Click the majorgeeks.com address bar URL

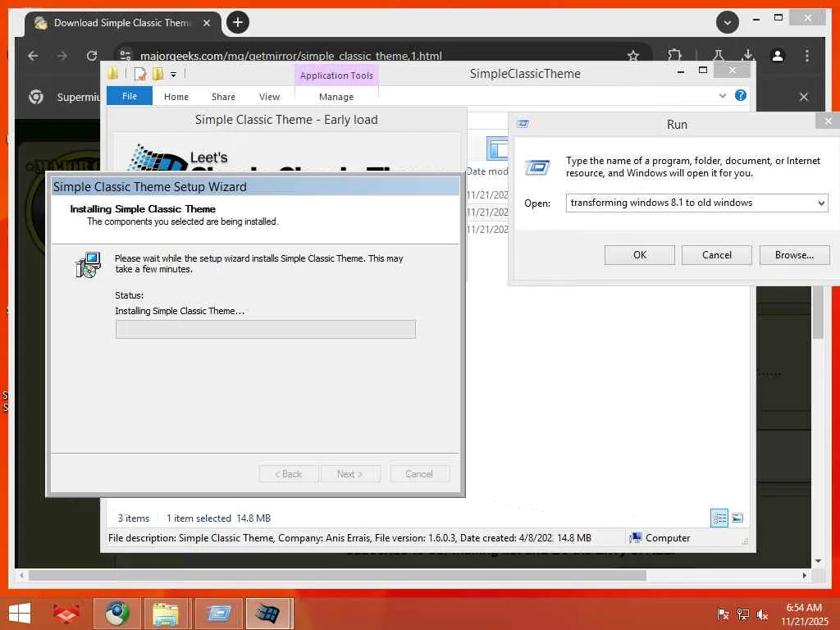(291, 56)
